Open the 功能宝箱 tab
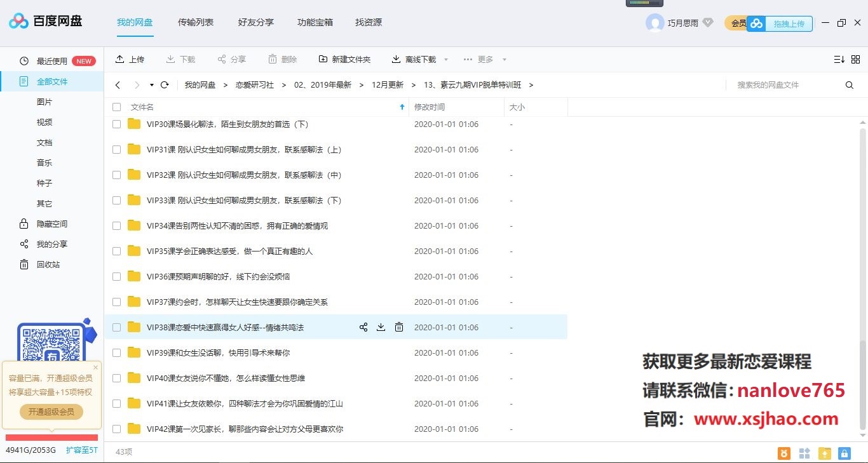Viewport: 868px width, 463px height. [x=315, y=22]
